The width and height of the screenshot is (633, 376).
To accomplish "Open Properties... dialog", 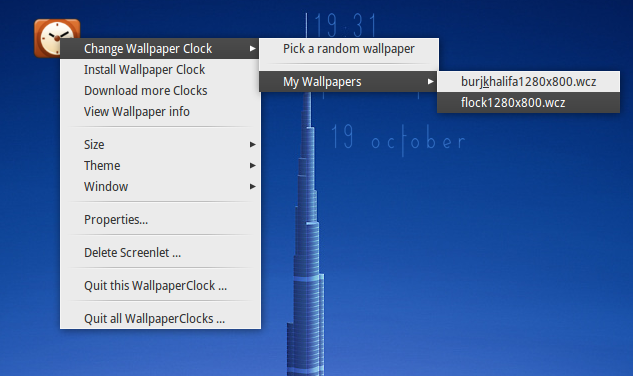I will (160, 220).
